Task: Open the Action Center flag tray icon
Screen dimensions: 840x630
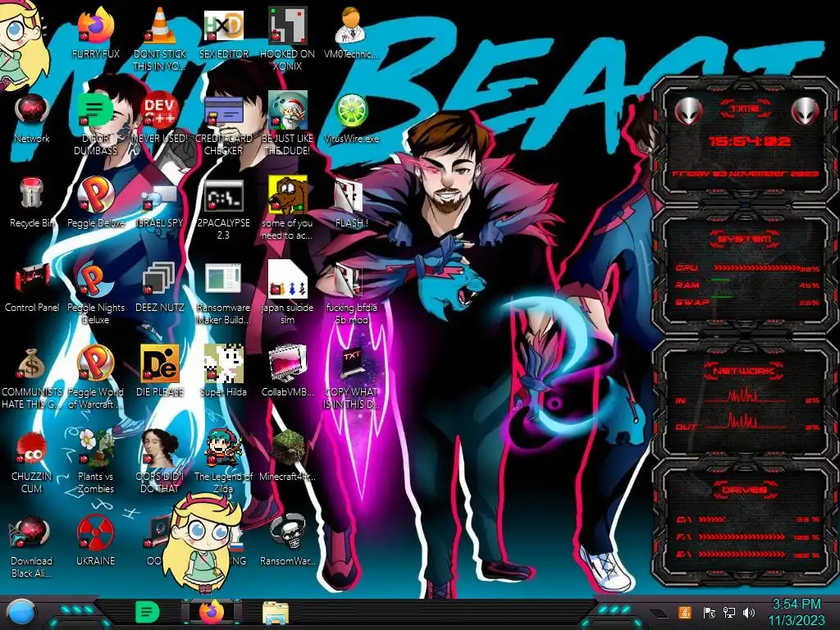Action: coord(709,612)
